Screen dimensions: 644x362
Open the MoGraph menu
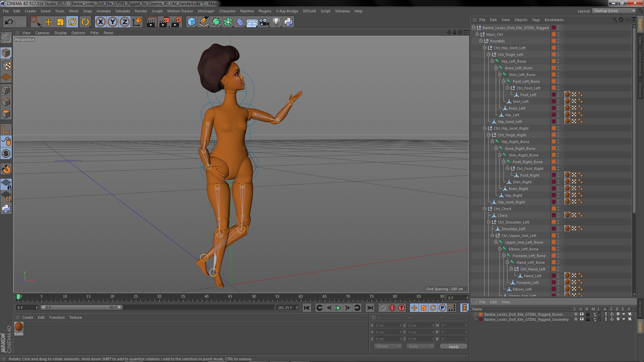[206, 11]
